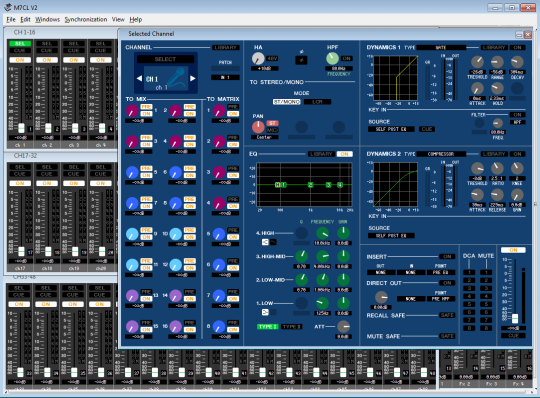Image resolution: width=540 pixels, height=398 pixels.
Task: Click the Dynamics 1 DECAY knob
Action: pos(517,62)
